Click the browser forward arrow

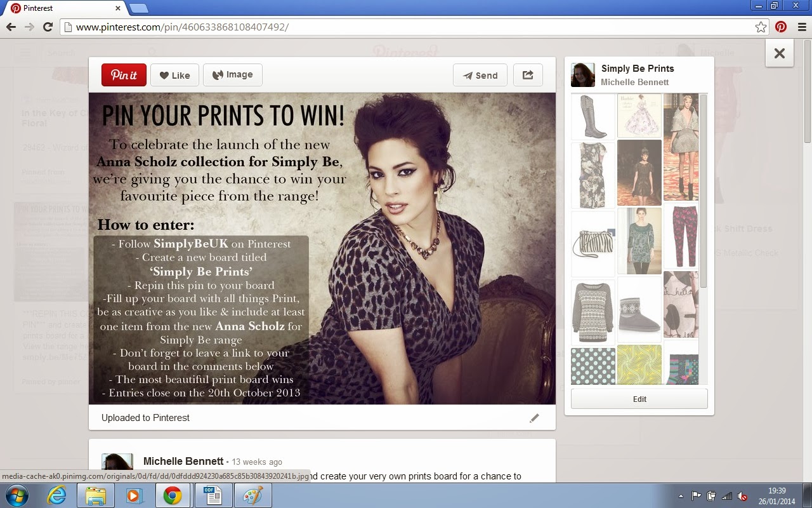(x=29, y=27)
